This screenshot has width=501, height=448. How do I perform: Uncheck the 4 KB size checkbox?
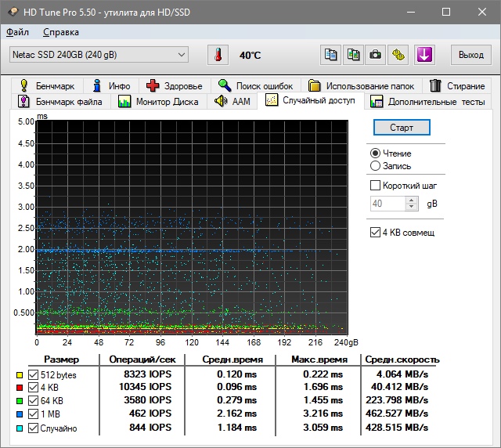[33, 388]
